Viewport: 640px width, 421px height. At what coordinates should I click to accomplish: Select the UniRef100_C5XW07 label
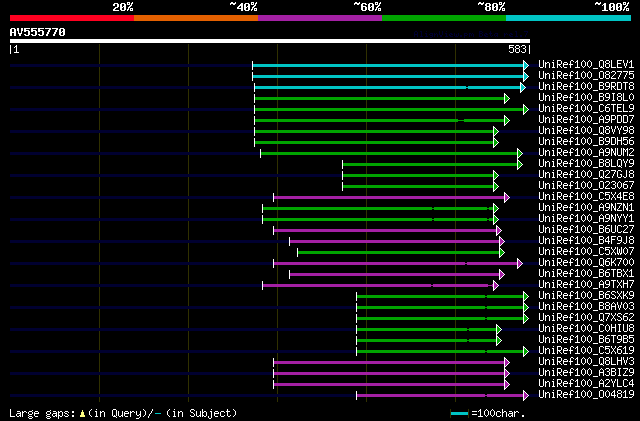pyautogui.click(x=586, y=252)
